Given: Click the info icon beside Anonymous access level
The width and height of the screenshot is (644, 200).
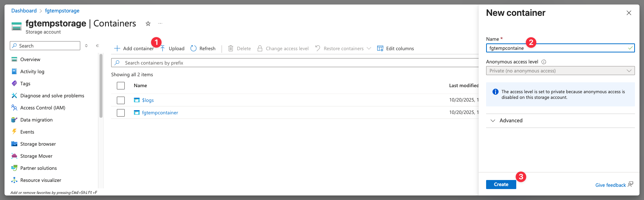Looking at the screenshot, I should 544,62.
